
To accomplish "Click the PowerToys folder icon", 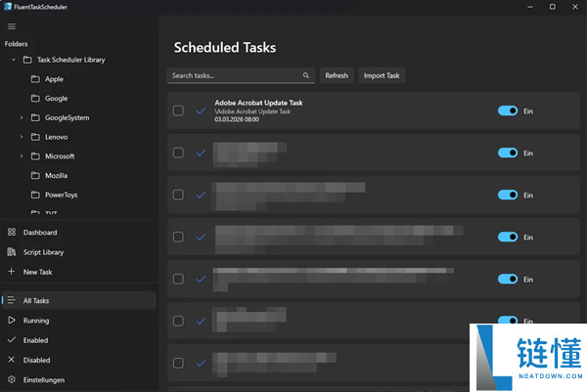I will pos(35,195).
